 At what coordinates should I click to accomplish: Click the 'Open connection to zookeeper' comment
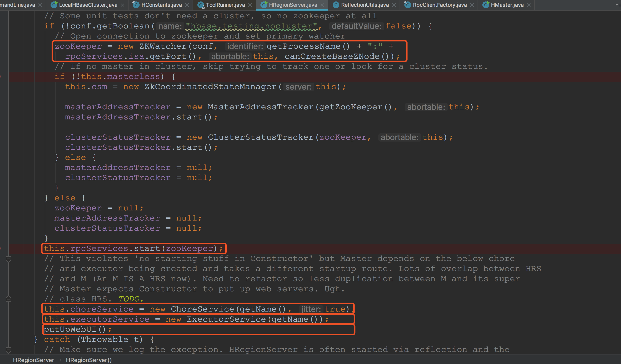point(200,36)
